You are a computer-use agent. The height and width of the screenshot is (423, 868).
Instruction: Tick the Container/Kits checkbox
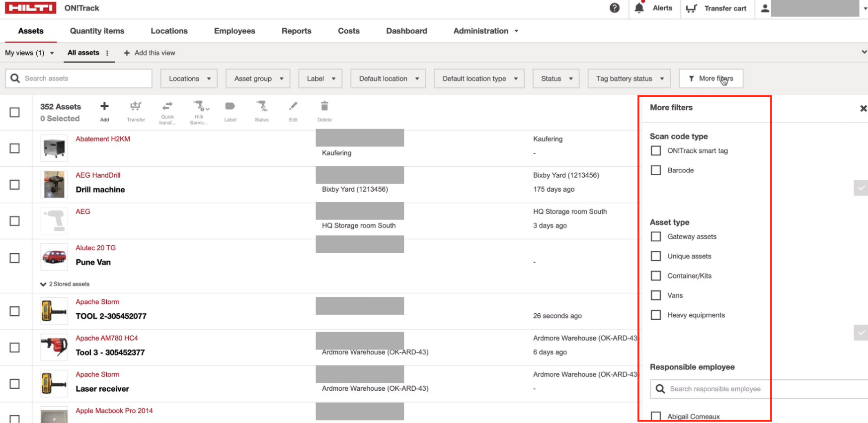pos(656,276)
